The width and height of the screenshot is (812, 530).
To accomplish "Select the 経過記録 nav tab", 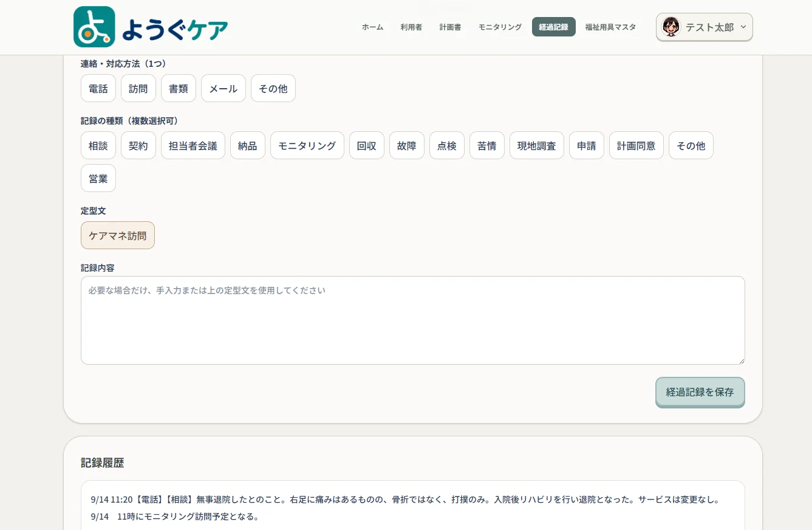I will click(x=554, y=27).
